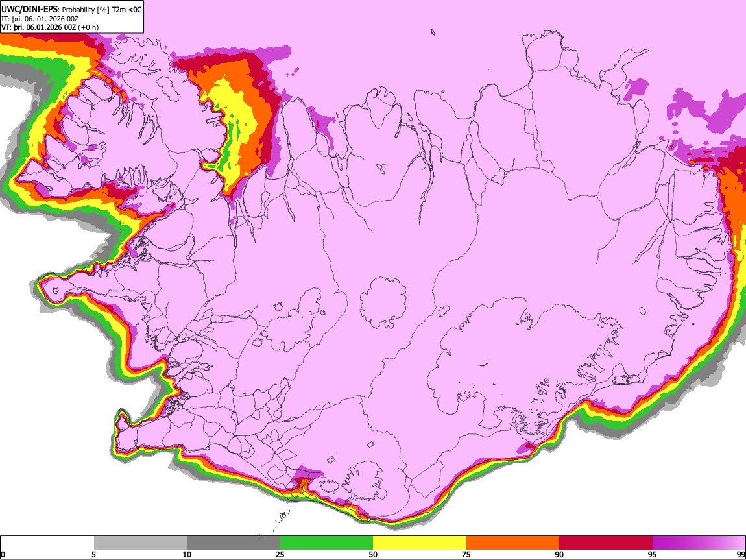The height and width of the screenshot is (560, 746).
Task: Click the legend value '90'
Action: [559, 554]
